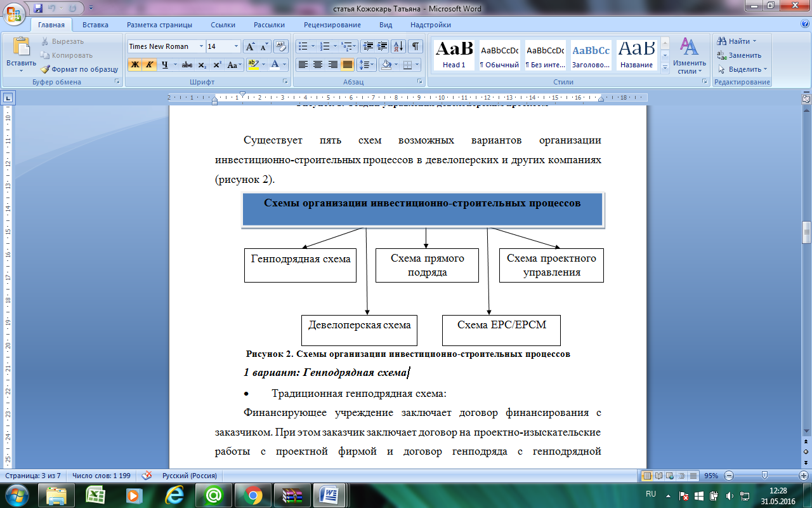Open the Ссылки tab
812x508 pixels.
pyautogui.click(x=223, y=25)
